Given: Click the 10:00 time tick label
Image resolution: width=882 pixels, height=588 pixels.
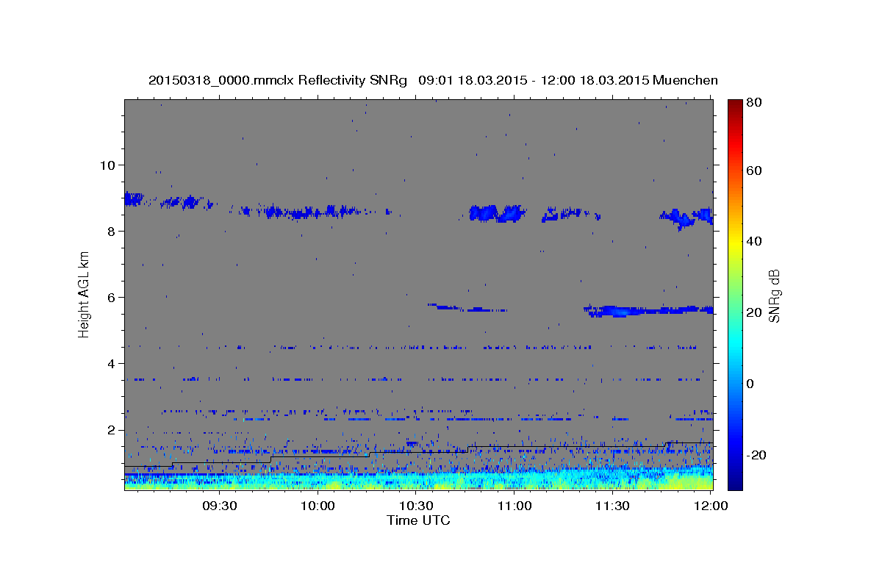Looking at the screenshot, I should 318,506.
